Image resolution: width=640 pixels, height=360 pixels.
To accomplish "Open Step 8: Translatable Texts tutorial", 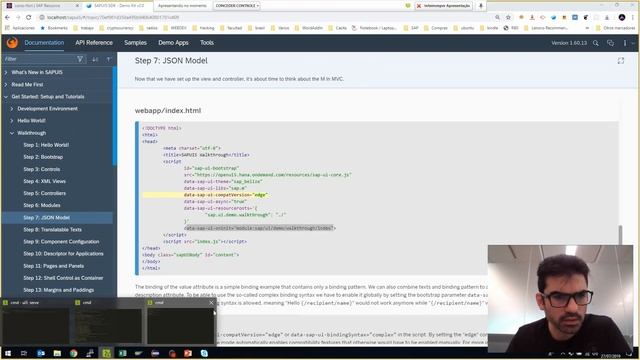I will click(x=52, y=229).
